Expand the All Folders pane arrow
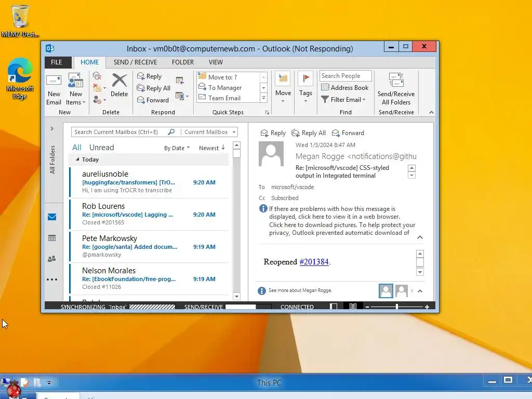This screenshot has width=532, height=399. click(x=52, y=129)
